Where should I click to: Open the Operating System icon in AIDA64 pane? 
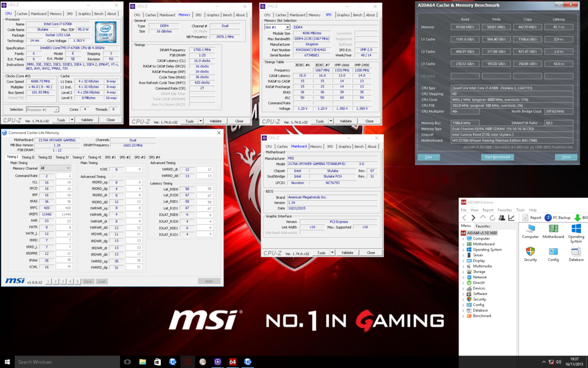(576, 233)
